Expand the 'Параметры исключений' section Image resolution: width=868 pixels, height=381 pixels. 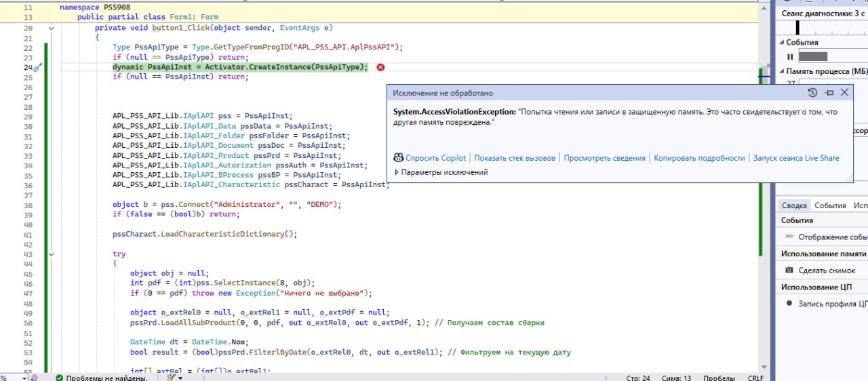397,172
